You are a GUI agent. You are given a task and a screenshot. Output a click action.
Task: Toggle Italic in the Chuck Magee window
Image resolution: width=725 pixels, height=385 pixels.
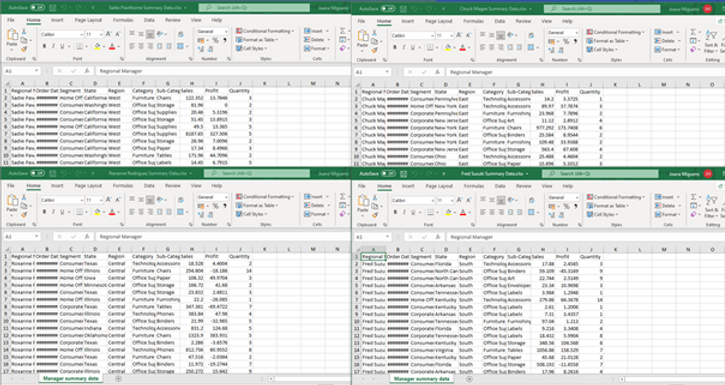pos(404,47)
